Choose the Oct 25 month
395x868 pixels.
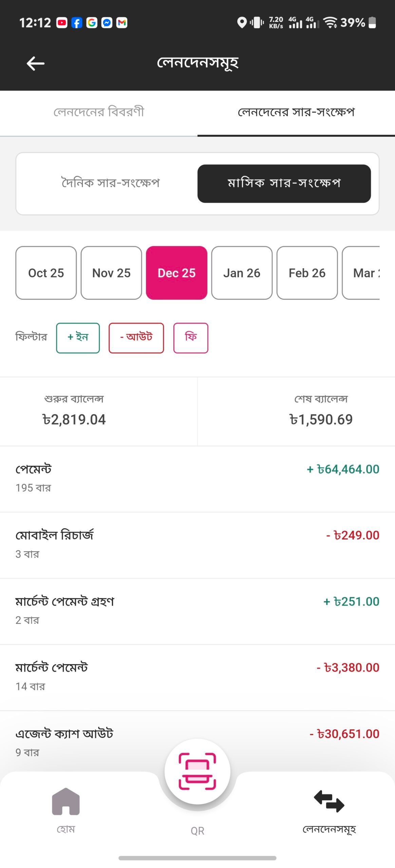pos(46,273)
